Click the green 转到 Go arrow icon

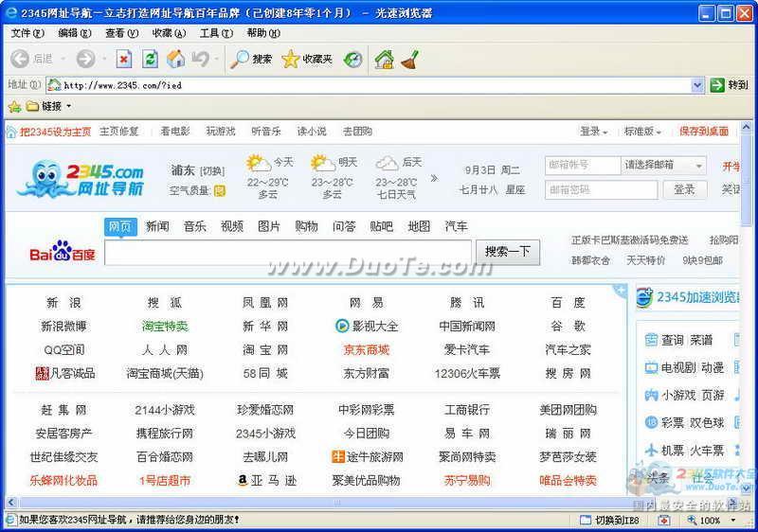717,85
